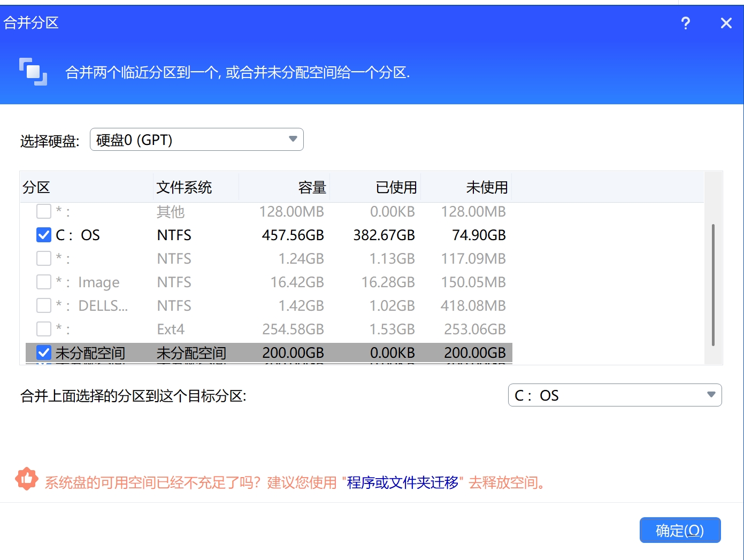Screen dimensions: 744x560
Task: Uncheck the 未分配空间 checkbox
Action: pyautogui.click(x=44, y=352)
